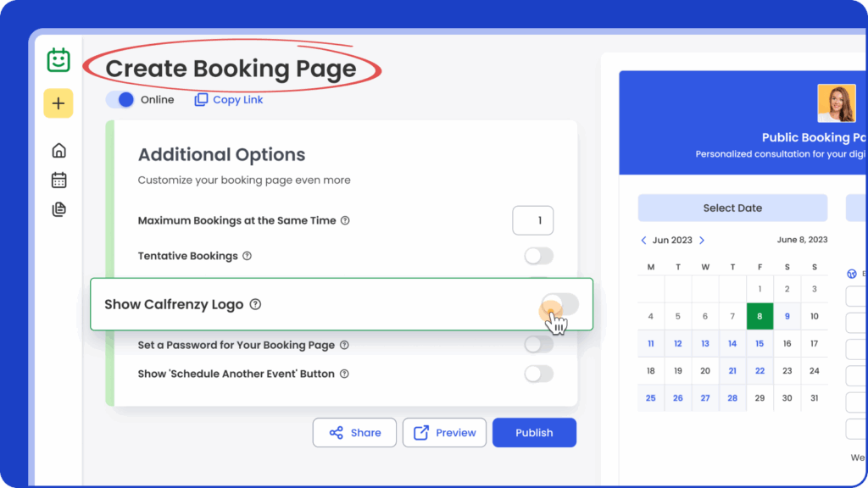Enable Set a Password for Booking Page
Image resolution: width=868 pixels, height=488 pixels.
pyautogui.click(x=538, y=344)
